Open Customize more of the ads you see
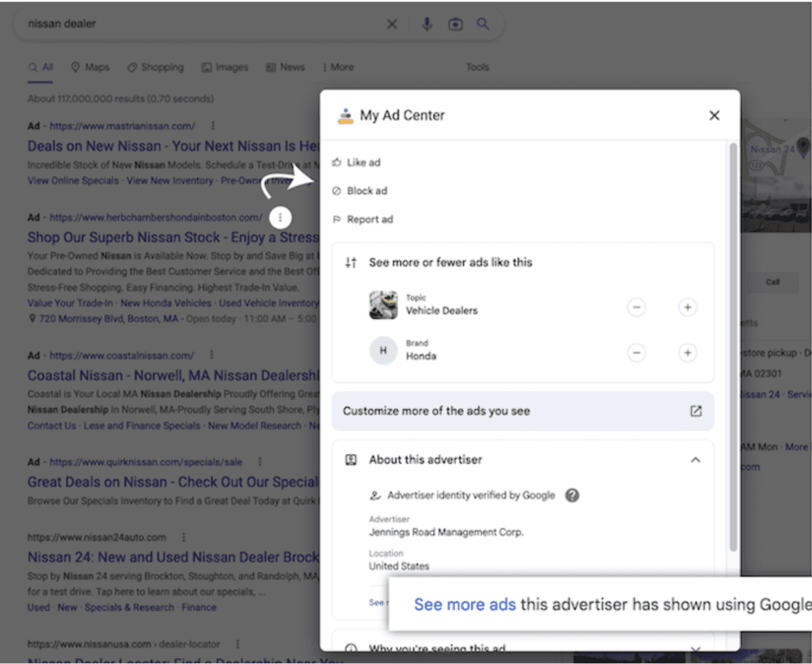This screenshot has height=664, width=812. point(522,411)
